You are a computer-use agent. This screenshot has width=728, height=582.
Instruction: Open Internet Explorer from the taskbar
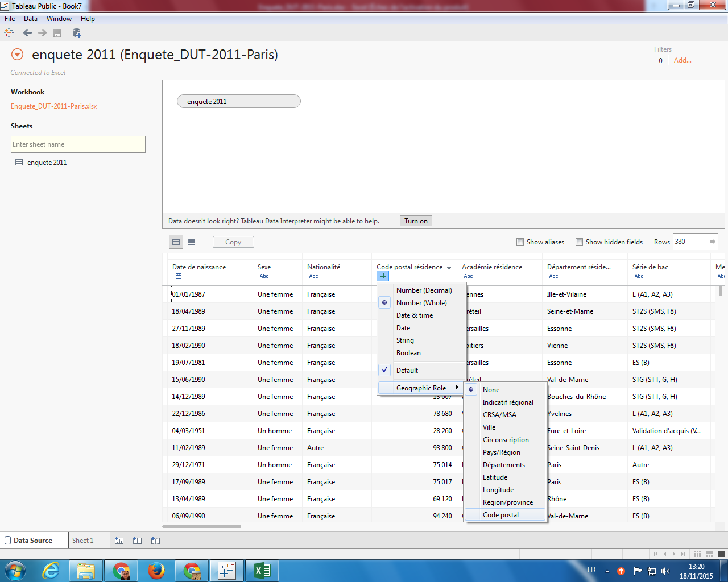pos(51,571)
